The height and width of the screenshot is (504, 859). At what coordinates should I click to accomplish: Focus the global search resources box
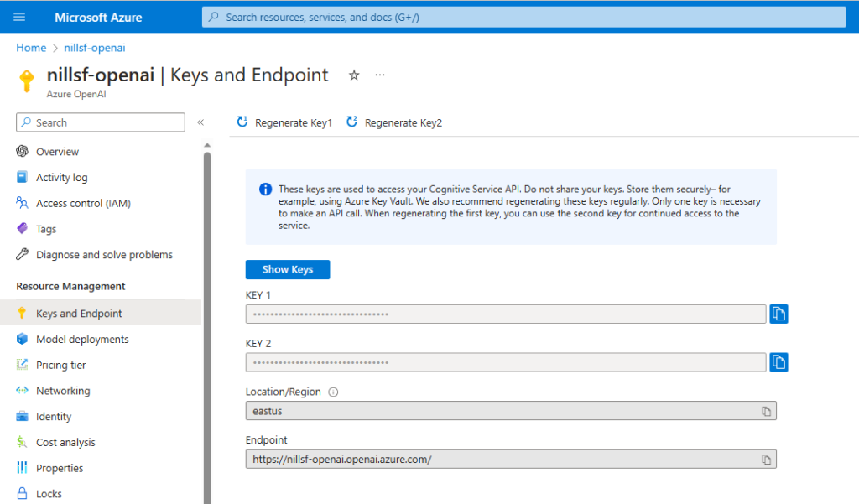click(x=523, y=17)
